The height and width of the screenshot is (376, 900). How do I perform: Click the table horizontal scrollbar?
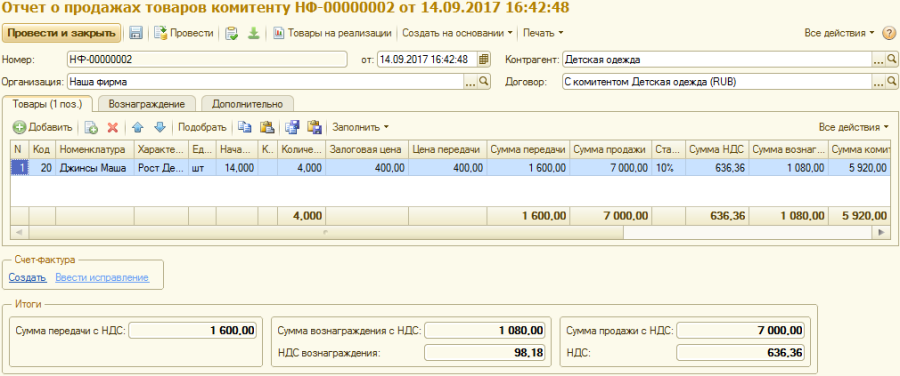point(449,232)
